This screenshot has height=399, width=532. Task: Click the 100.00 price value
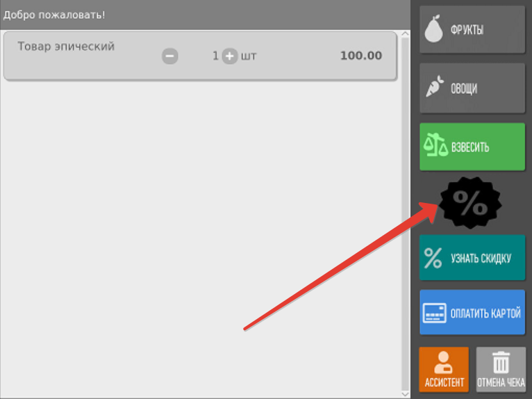click(x=361, y=56)
